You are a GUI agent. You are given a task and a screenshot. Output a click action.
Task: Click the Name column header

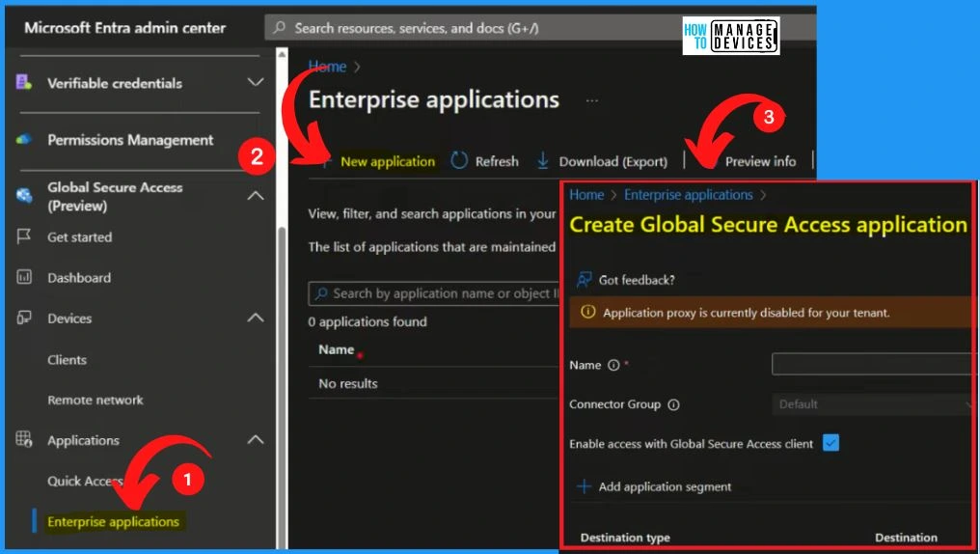337,349
